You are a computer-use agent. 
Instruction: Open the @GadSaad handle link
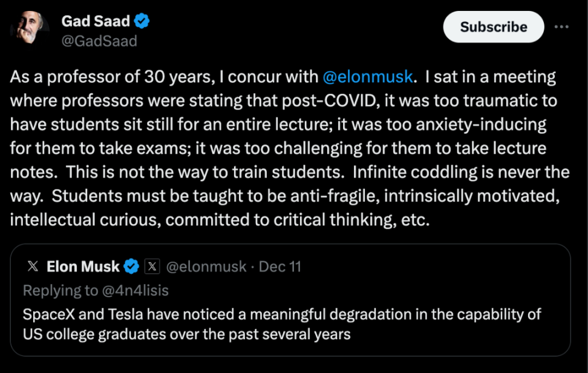(x=99, y=41)
